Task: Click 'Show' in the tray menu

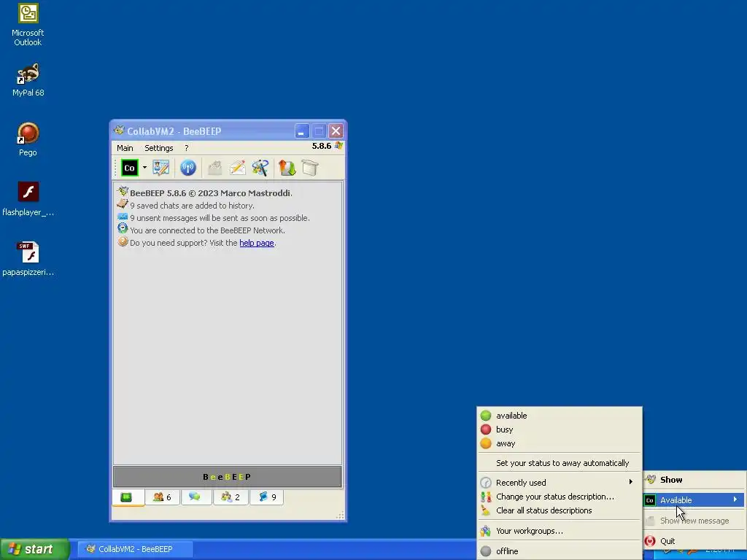Action: pyautogui.click(x=694, y=480)
